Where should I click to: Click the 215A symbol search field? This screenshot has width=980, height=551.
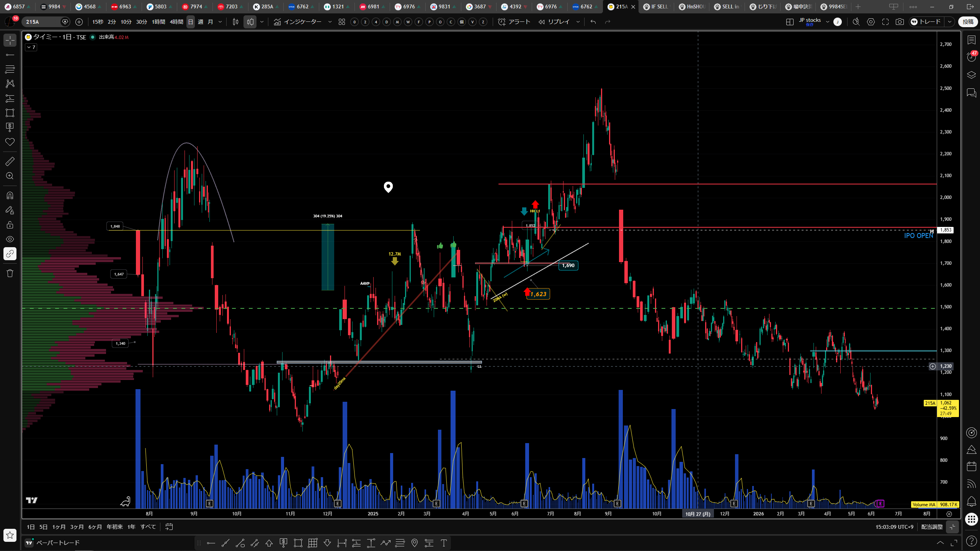tap(43, 22)
